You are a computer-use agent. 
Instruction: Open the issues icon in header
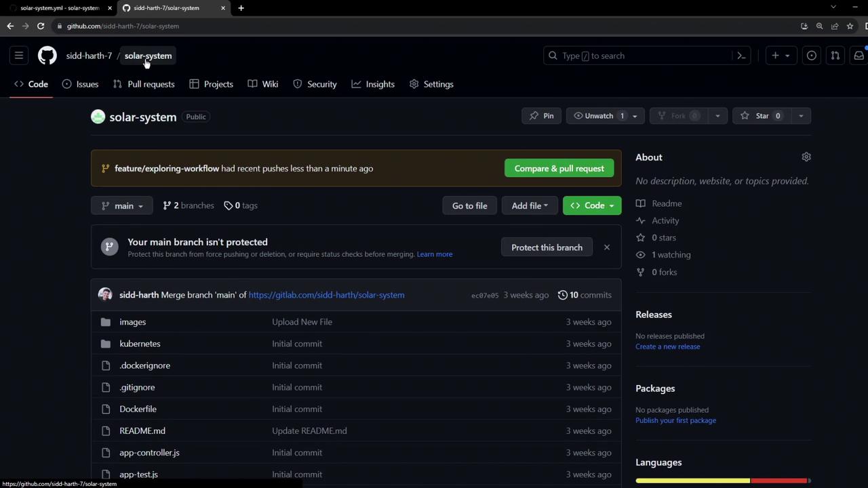tap(812, 56)
